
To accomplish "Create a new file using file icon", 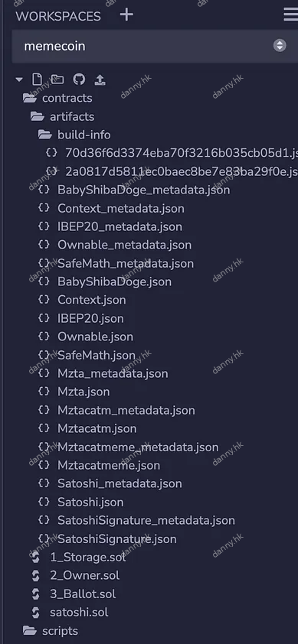I will point(37,80).
